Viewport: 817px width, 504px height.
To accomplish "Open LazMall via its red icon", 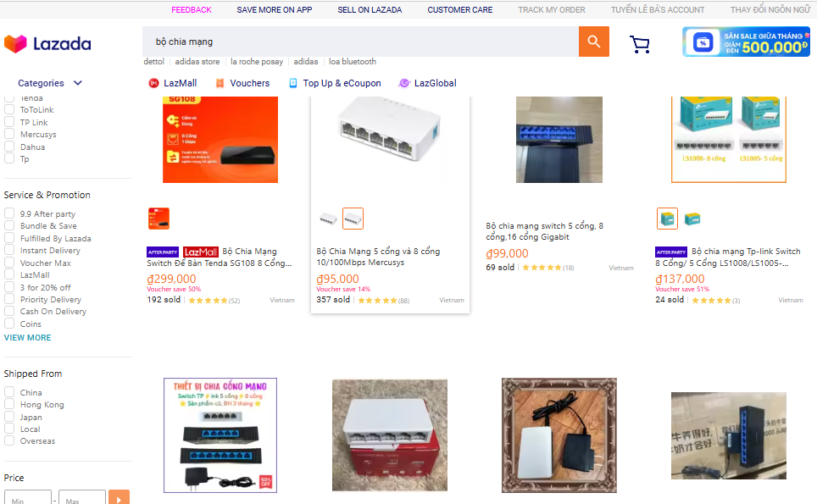I will coord(153,83).
